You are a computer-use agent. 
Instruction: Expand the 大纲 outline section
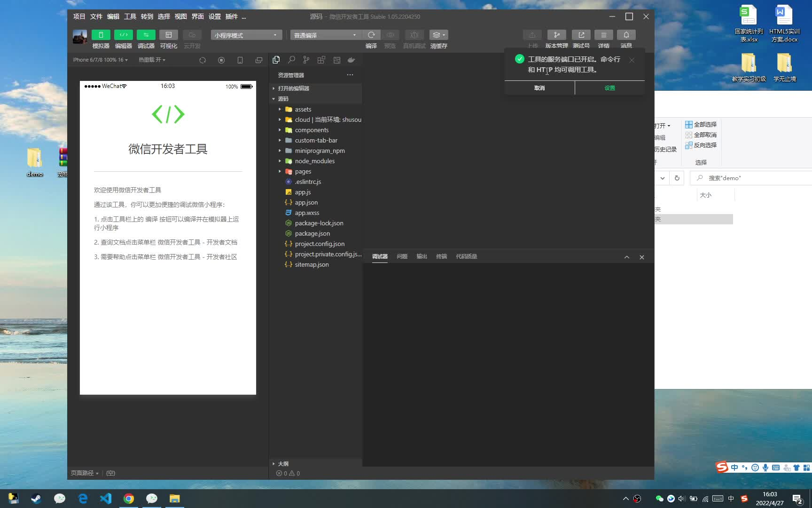[x=316, y=463]
